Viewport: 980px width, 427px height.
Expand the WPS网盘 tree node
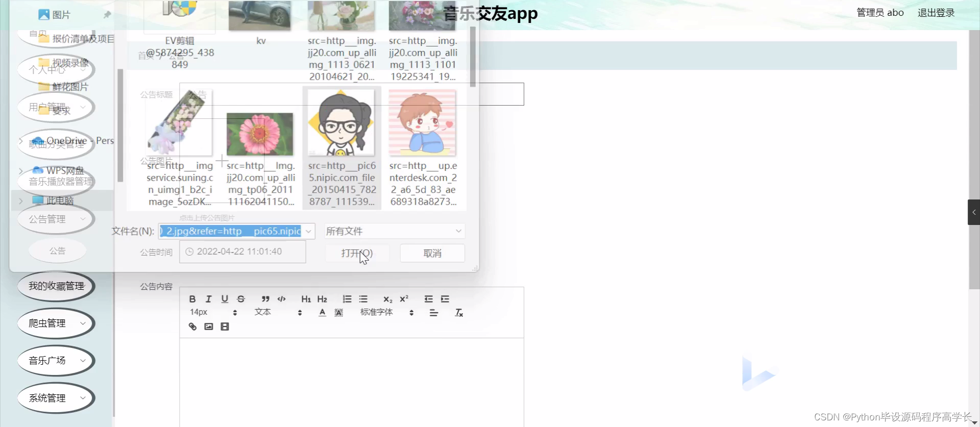click(x=21, y=171)
